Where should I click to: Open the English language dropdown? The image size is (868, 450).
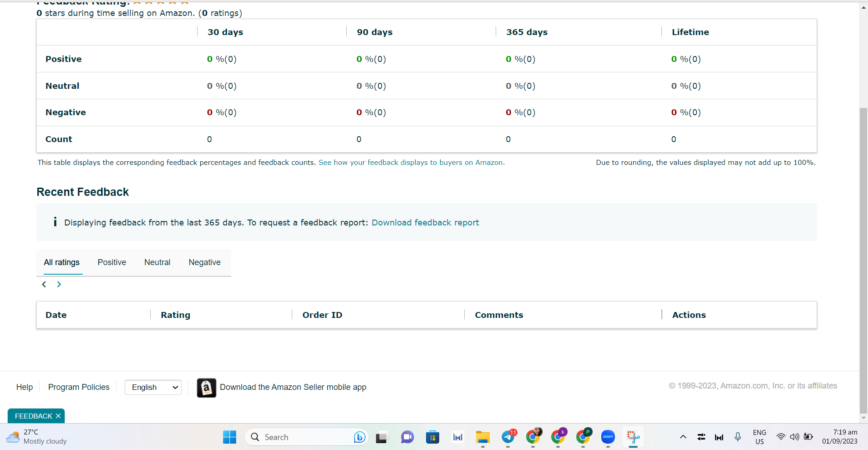coord(153,387)
